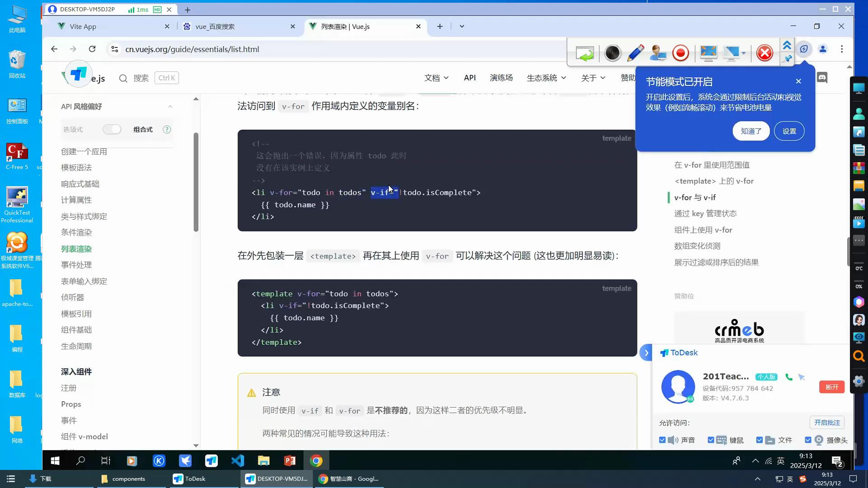Click the black camera lens icon
The width and height of the screenshot is (868, 488).
pyautogui.click(x=613, y=53)
